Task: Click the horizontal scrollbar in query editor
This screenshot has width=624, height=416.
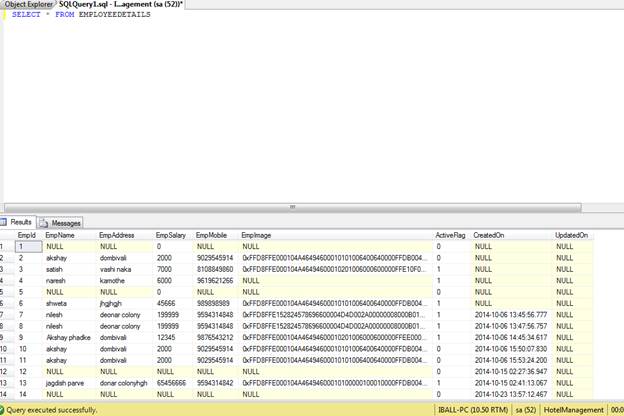Action: tap(292, 207)
